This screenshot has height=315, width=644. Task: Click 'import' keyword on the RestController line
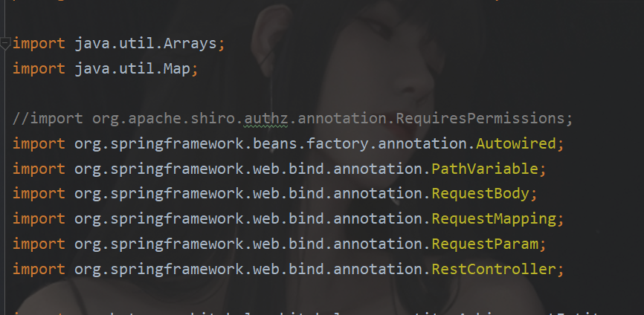pyautogui.click(x=39, y=269)
